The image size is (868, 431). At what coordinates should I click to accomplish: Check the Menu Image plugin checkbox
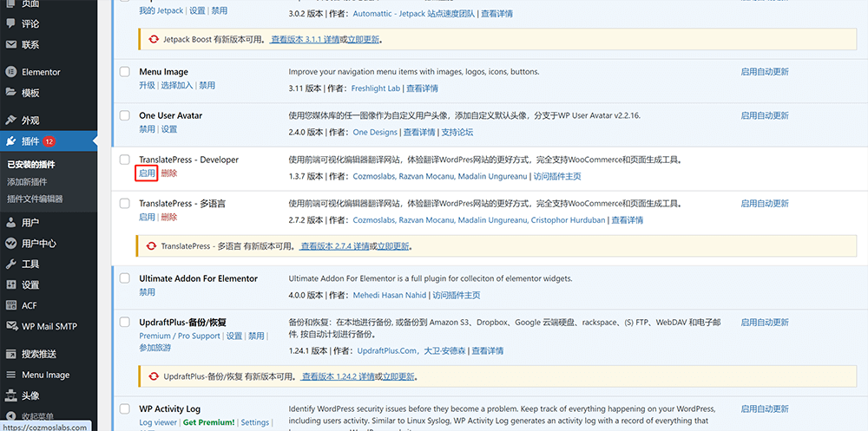[125, 72]
